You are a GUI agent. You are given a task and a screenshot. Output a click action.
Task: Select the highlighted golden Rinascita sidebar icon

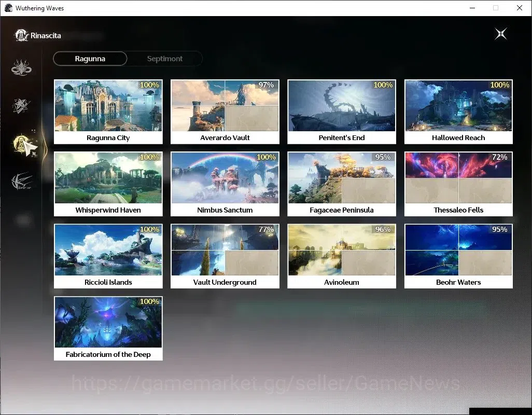(x=21, y=144)
